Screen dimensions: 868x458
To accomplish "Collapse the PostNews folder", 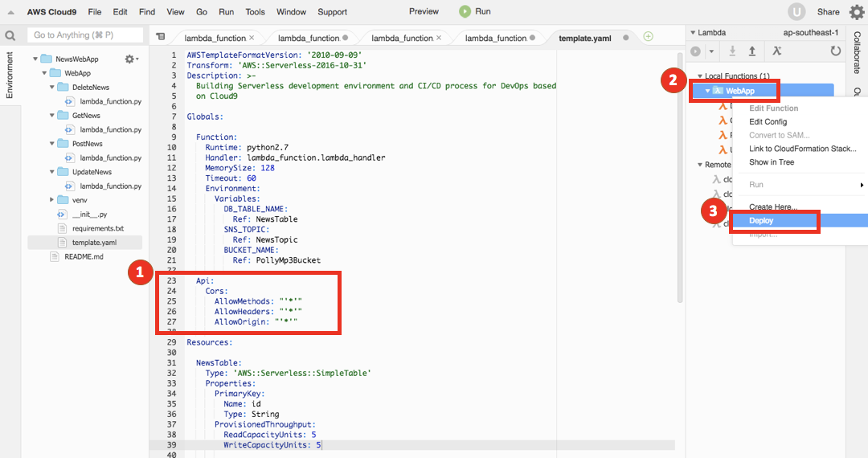I will click(x=52, y=143).
